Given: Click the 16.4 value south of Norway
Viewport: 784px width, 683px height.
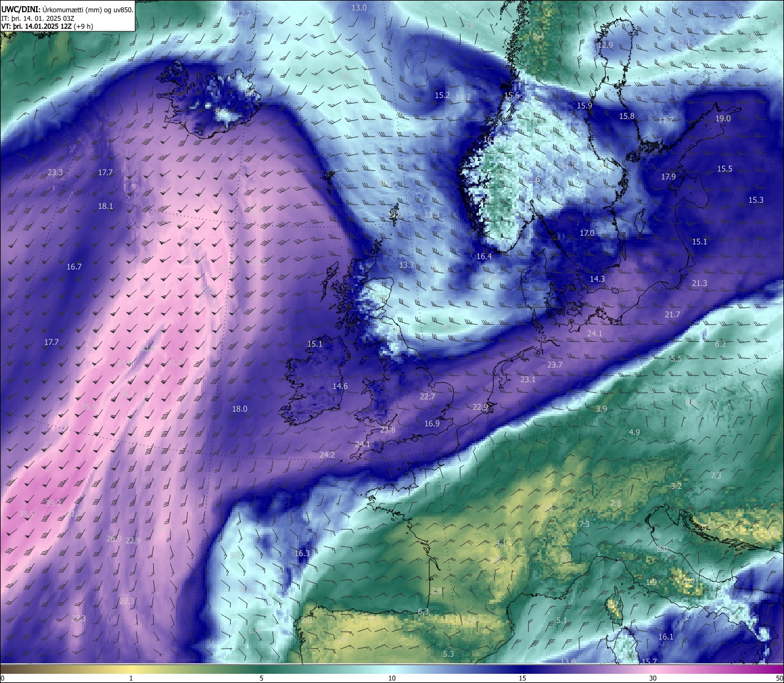Looking at the screenshot, I should click(484, 257).
